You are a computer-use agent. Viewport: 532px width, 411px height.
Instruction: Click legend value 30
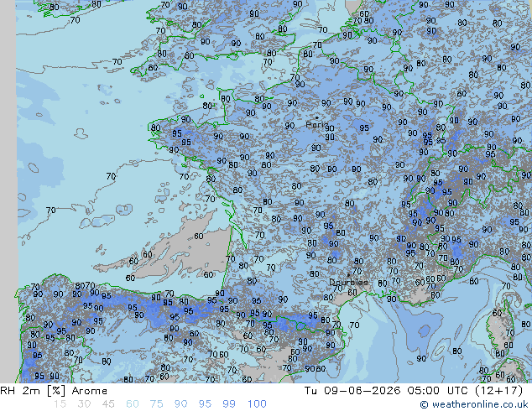[84, 404]
